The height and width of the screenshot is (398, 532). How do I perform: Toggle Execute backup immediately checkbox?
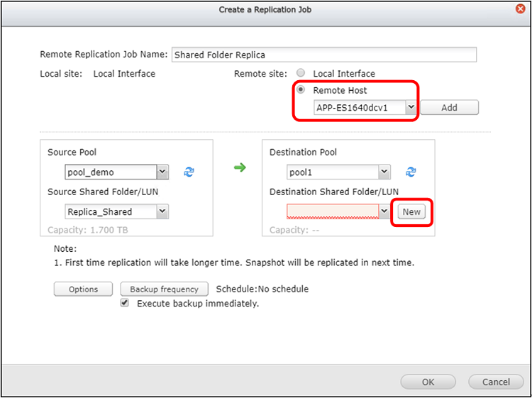pos(125,303)
